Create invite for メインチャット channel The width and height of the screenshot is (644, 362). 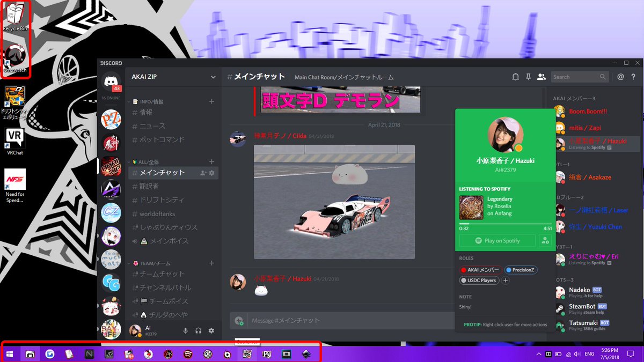coord(203,173)
